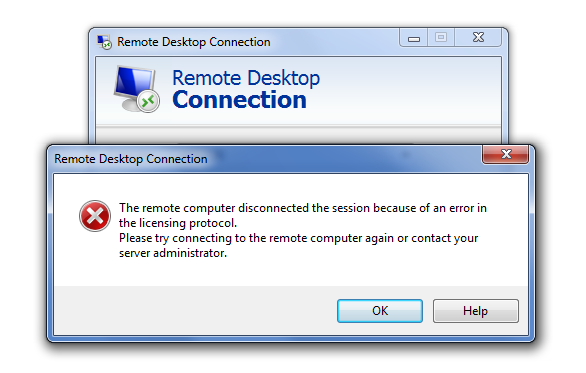Click the gray footer area left of OK

coord(194,310)
